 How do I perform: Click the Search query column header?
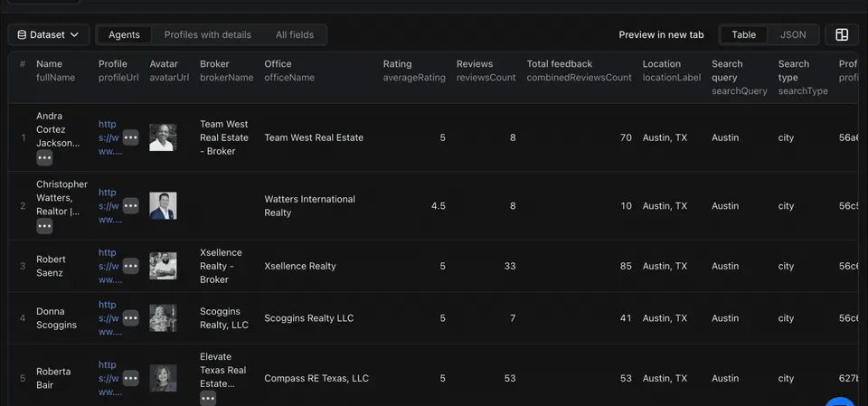point(740,77)
